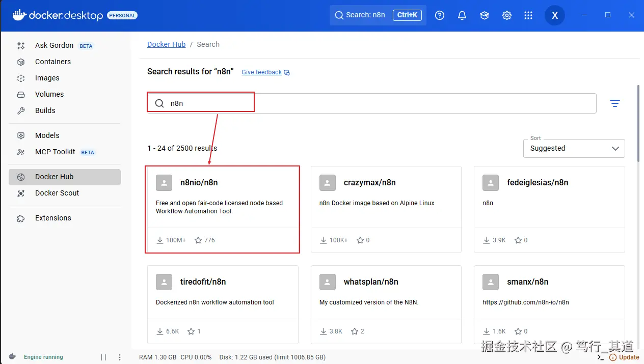The image size is (644, 364).
Task: Click the n8nio/n8n publisher avatar
Action: [164, 183]
